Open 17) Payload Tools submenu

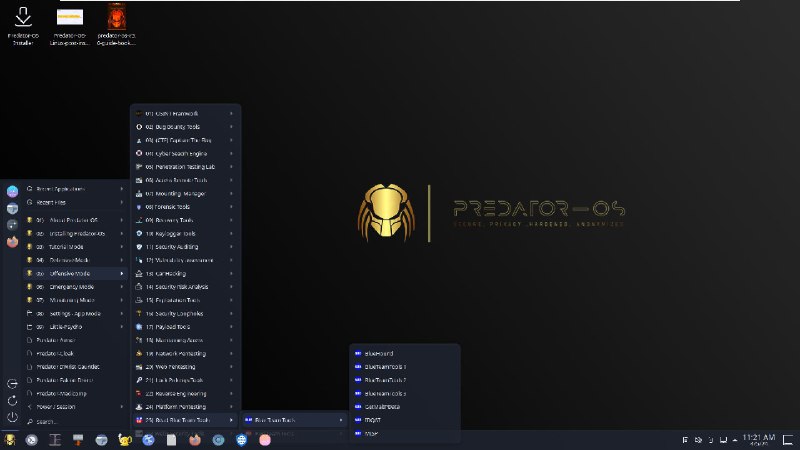(x=185, y=327)
